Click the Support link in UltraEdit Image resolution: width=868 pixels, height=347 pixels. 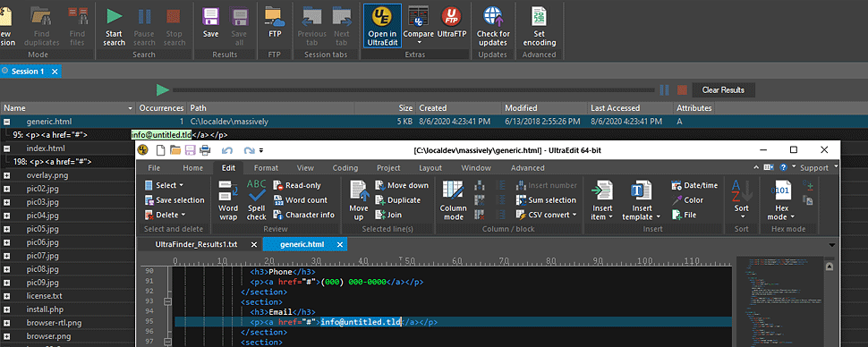tap(814, 168)
